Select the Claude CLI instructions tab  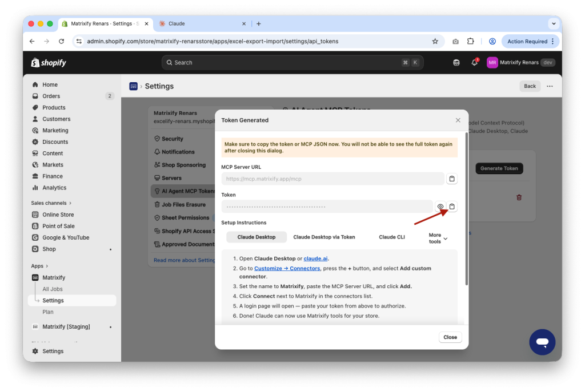coord(392,237)
